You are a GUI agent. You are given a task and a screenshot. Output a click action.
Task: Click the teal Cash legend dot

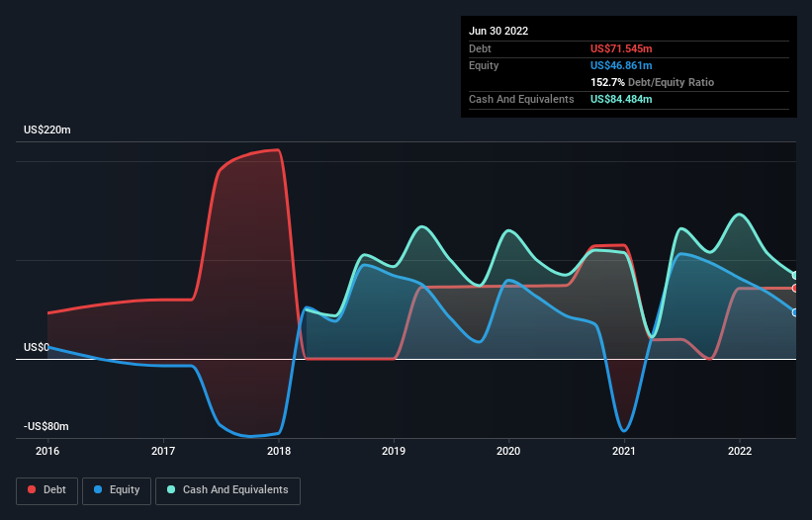(x=171, y=489)
